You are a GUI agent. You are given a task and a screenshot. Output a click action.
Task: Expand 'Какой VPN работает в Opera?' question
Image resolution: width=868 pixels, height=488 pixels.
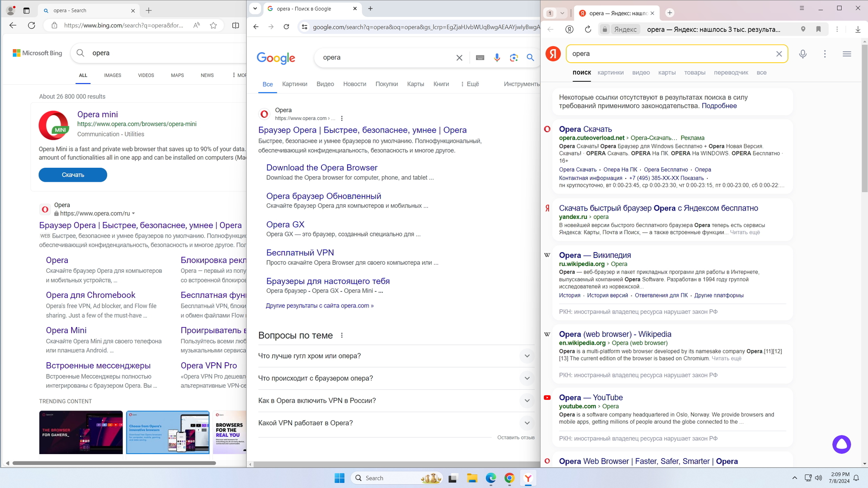click(x=527, y=423)
